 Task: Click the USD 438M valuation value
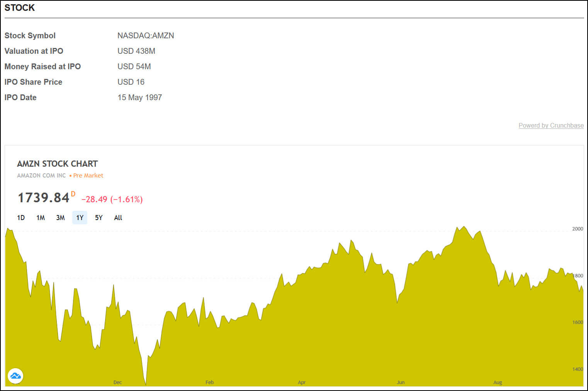click(136, 51)
